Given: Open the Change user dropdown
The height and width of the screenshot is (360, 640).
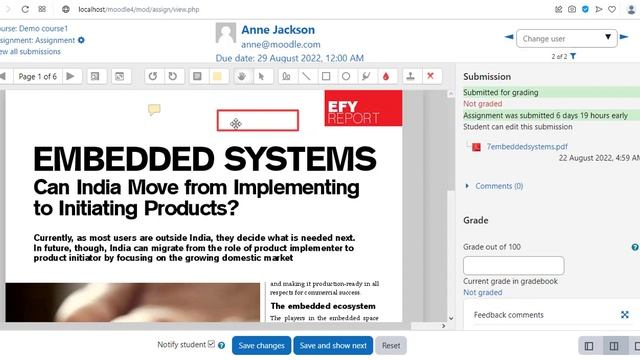Looking at the screenshot, I should coord(567,38).
